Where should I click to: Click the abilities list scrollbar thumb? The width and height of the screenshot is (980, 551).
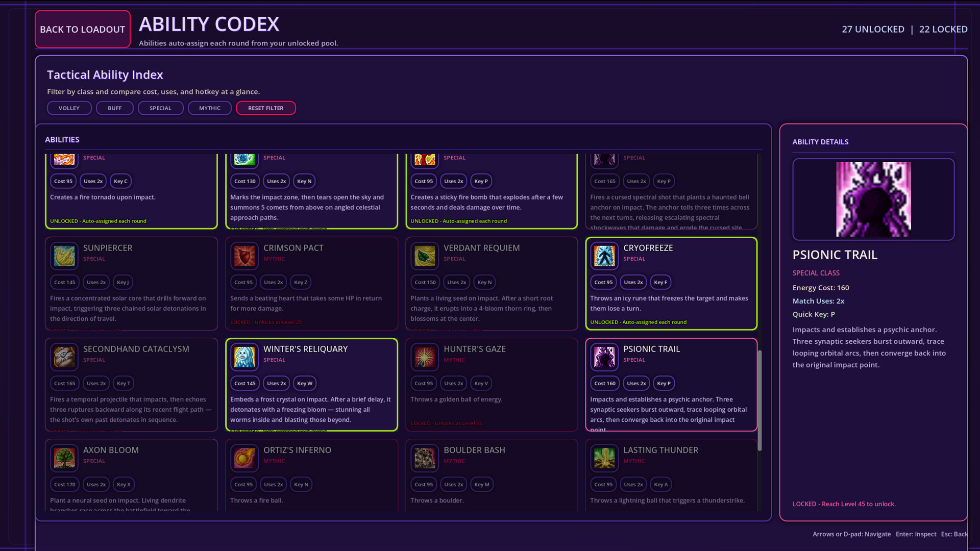[759, 400]
